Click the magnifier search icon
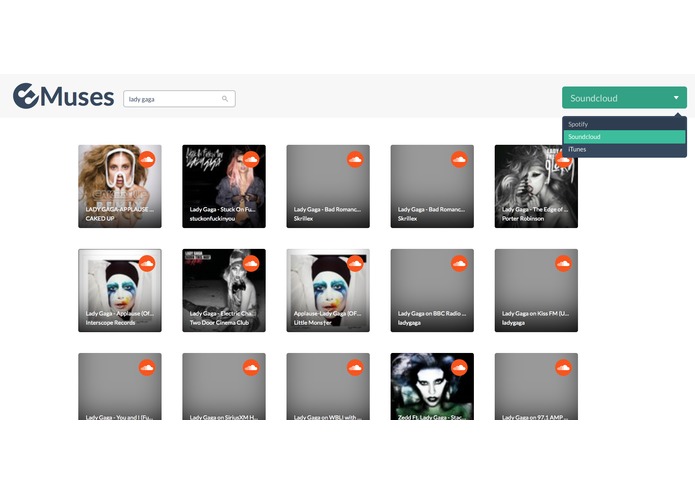Screen dimensions: 695x494 (x=225, y=99)
